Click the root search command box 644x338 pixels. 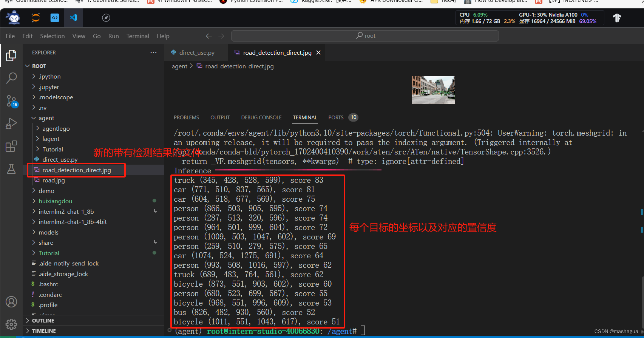(x=365, y=36)
